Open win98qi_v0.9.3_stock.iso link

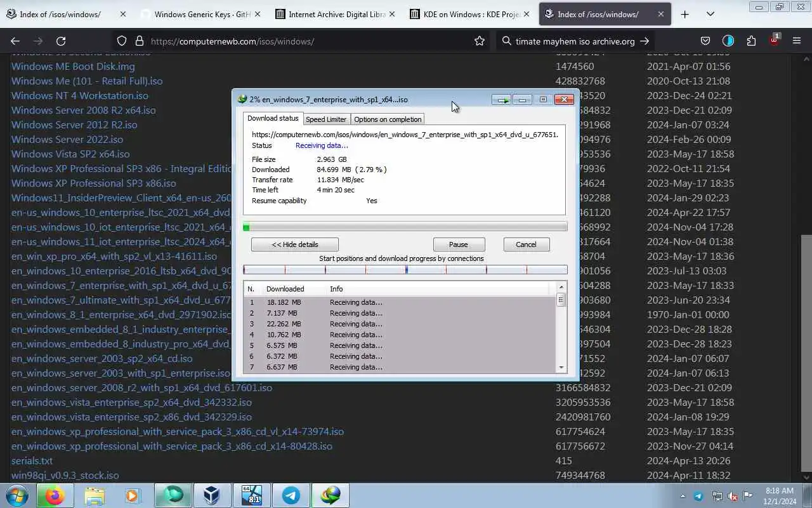pyautogui.click(x=65, y=475)
